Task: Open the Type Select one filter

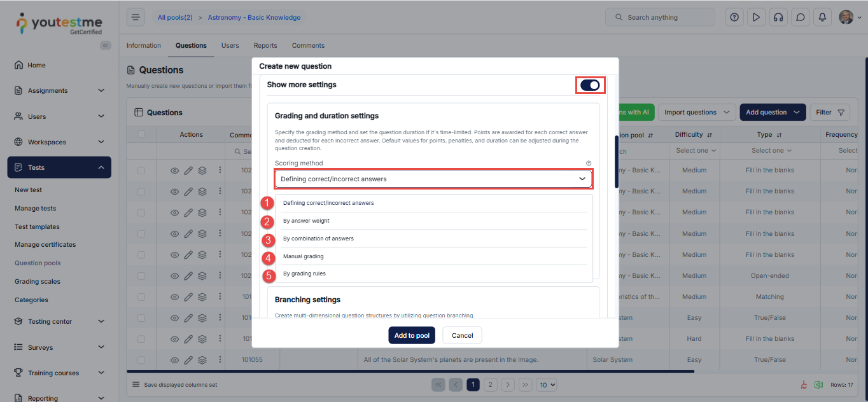Action: click(x=771, y=151)
